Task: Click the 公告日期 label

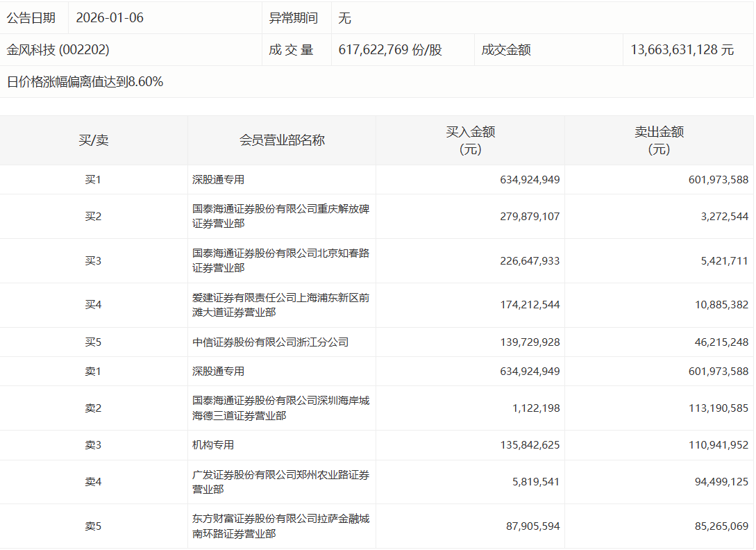Action: 31,18
